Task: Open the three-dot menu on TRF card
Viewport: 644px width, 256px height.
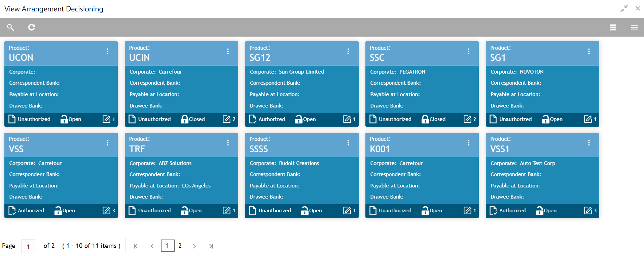Action: (228, 143)
